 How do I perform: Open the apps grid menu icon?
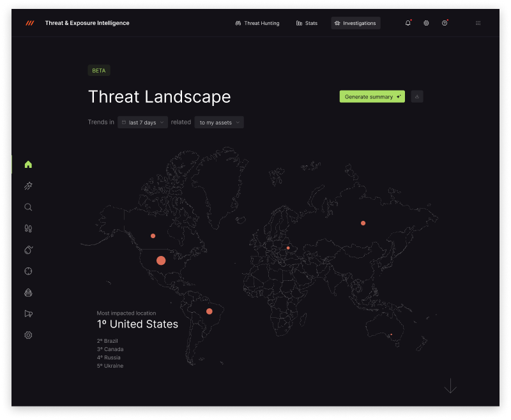click(478, 24)
